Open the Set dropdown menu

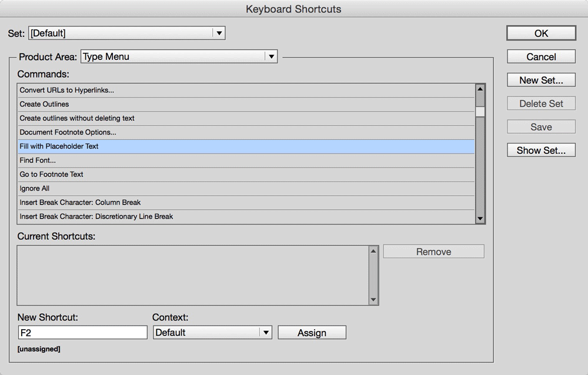click(x=219, y=34)
